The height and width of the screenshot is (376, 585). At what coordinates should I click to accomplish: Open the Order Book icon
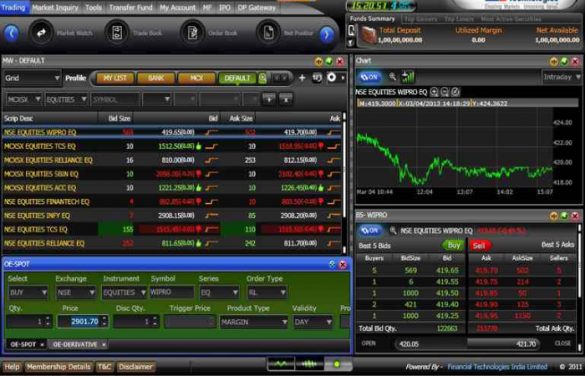click(x=193, y=33)
